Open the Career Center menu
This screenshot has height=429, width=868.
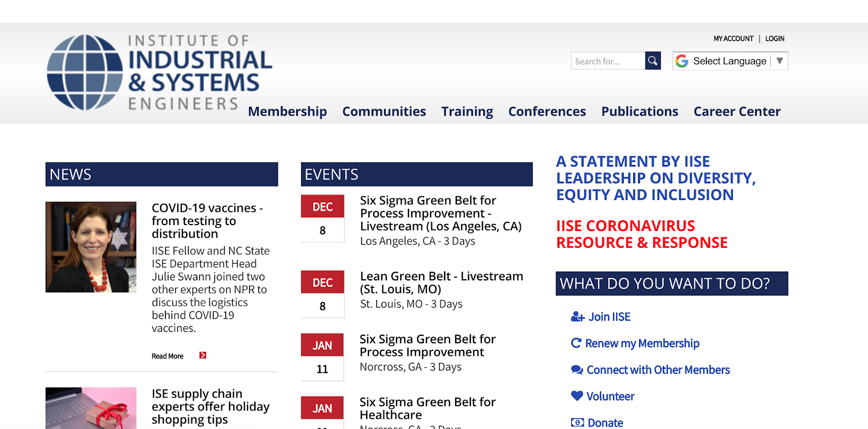click(737, 111)
